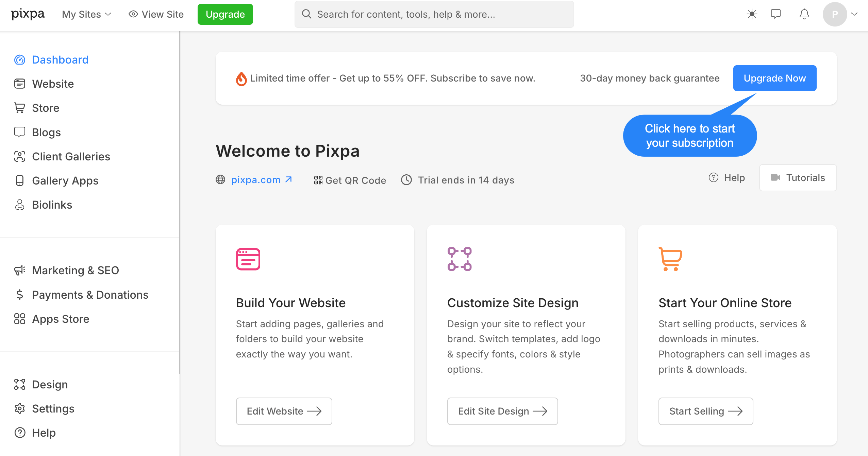Click the orange shopping cart icon
868x456 pixels.
[670, 259]
